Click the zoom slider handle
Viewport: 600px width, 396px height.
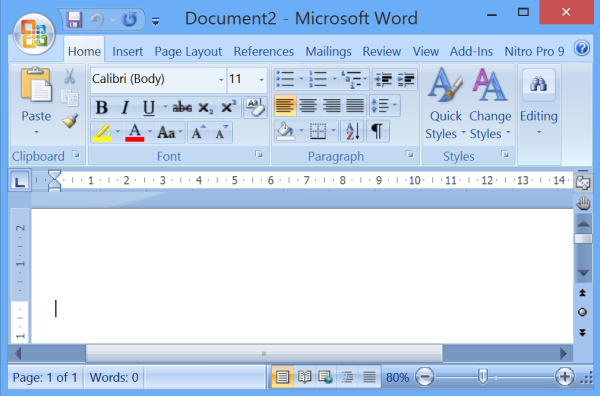pos(483,376)
